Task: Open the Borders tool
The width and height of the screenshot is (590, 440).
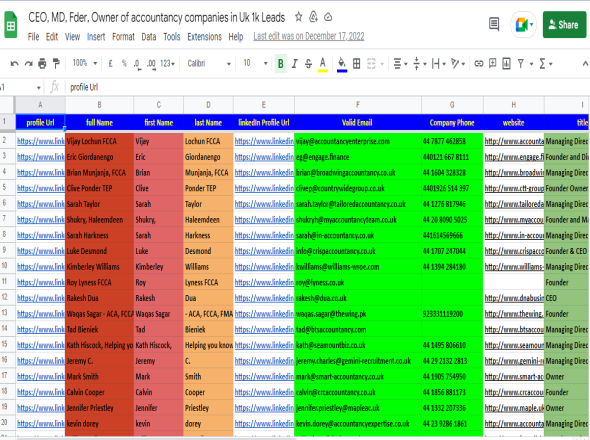Action: (356, 64)
